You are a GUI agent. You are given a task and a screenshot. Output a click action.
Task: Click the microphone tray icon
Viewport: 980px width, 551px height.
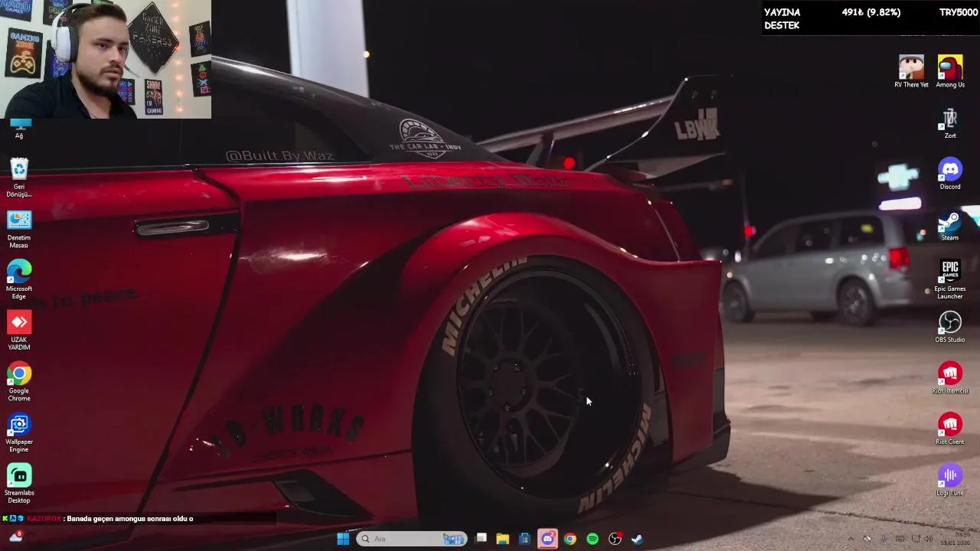pos(884,539)
